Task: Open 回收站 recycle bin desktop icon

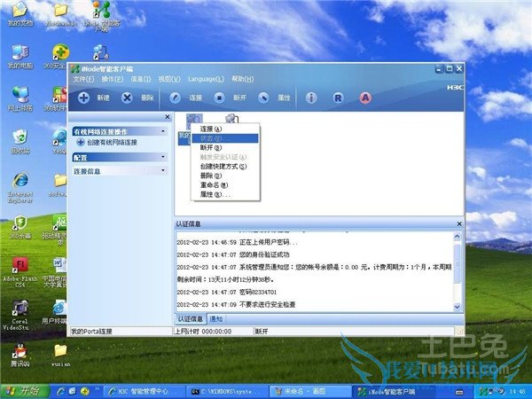Action: coord(20,142)
